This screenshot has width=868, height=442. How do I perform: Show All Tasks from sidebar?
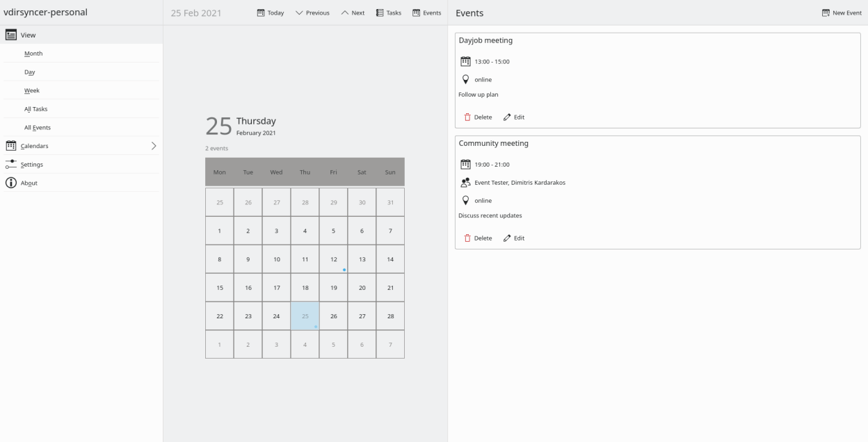click(x=35, y=109)
